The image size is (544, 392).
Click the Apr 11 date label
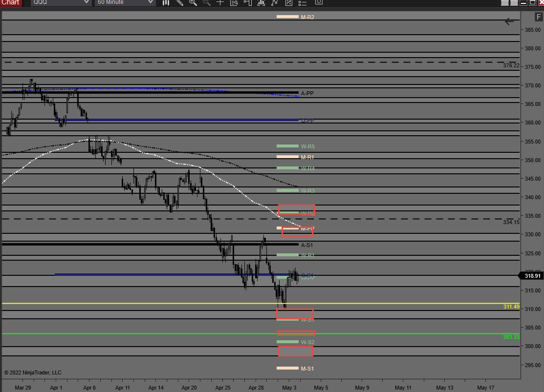click(x=123, y=388)
